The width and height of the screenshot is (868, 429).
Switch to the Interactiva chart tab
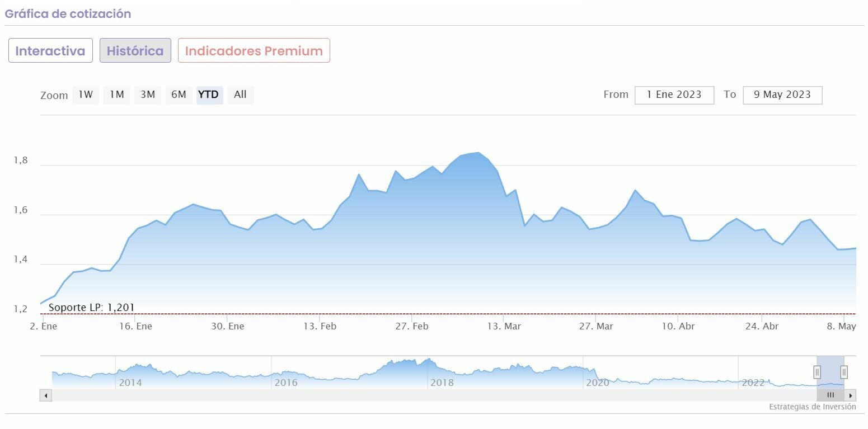(50, 51)
